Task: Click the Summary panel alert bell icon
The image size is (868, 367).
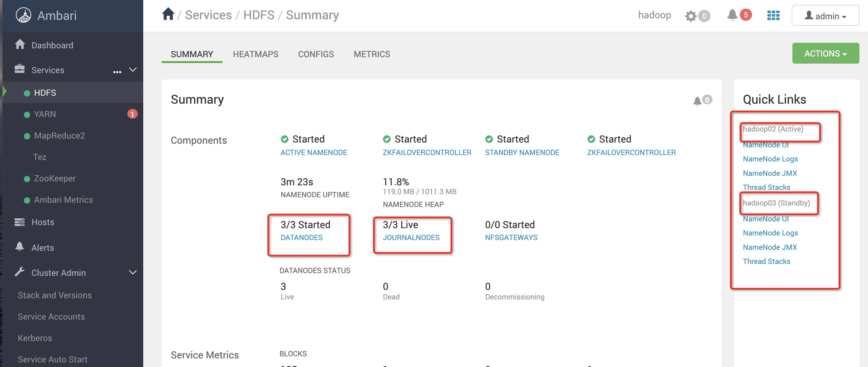Action: tap(697, 101)
